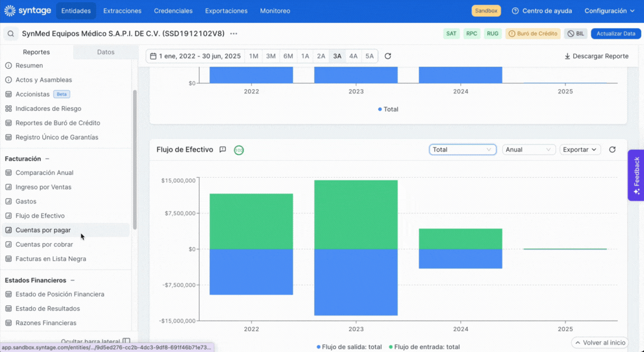
Task: Select the 1A range toggle
Action: tap(305, 56)
